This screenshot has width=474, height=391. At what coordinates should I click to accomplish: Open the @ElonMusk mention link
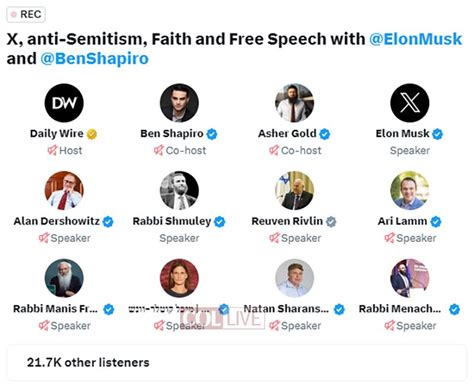tap(416, 39)
